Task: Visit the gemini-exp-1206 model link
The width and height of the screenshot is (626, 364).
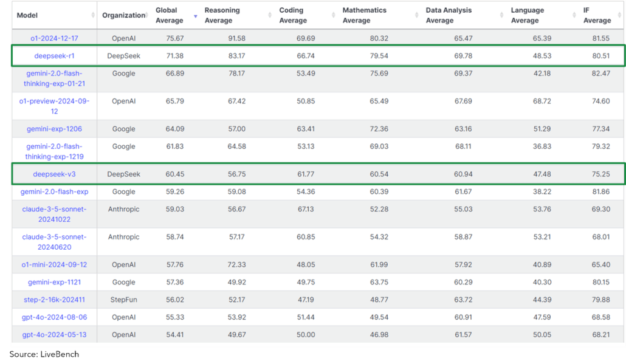Action: [54, 129]
